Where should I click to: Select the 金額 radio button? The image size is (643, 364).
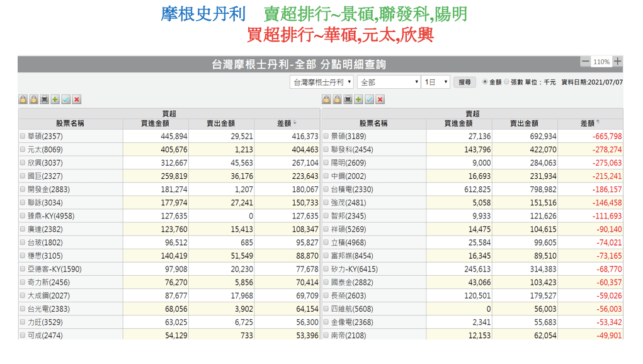click(485, 82)
